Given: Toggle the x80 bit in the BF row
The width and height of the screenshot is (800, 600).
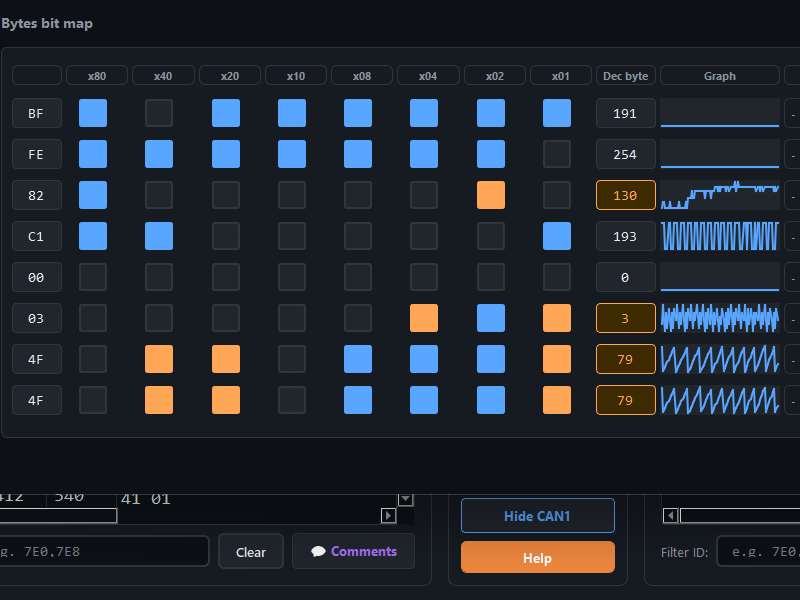Looking at the screenshot, I should click(x=93, y=113).
